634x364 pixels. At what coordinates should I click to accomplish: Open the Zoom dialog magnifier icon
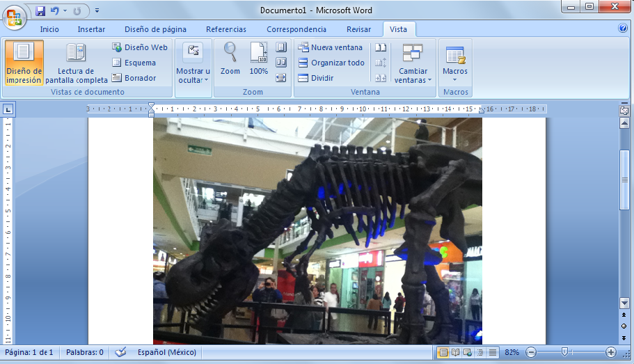pos(230,53)
